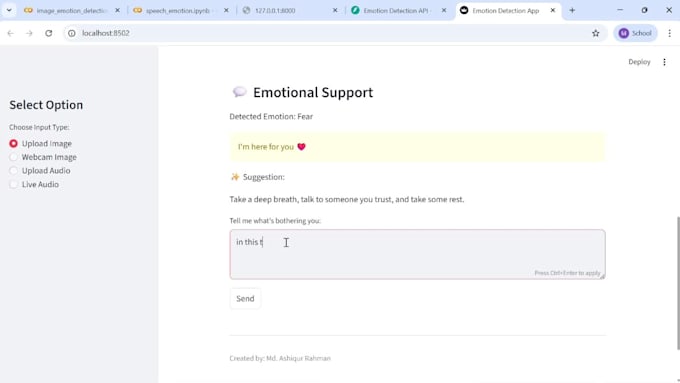Viewport: 680px width, 383px height.
Task: Click the page vertical scrollbar
Action: click(678, 283)
